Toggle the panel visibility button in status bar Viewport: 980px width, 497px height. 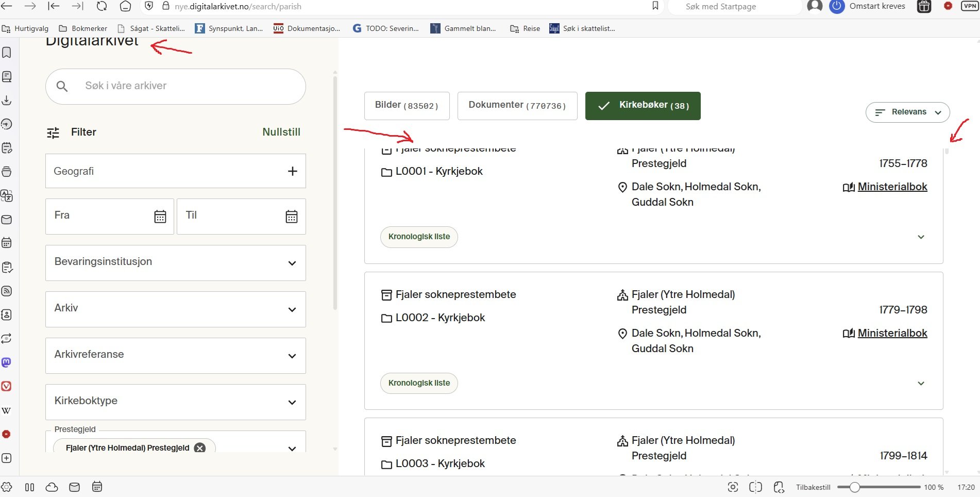(30, 487)
